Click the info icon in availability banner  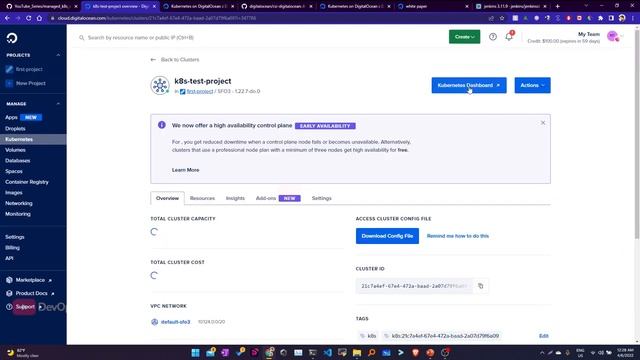pyautogui.click(x=162, y=125)
